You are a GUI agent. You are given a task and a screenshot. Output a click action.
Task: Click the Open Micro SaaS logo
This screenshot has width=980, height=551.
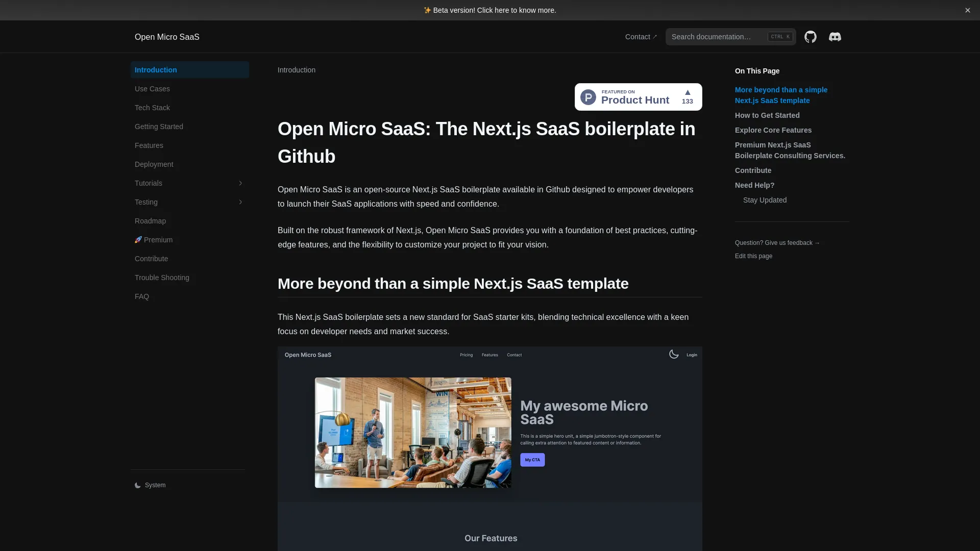pos(167,37)
